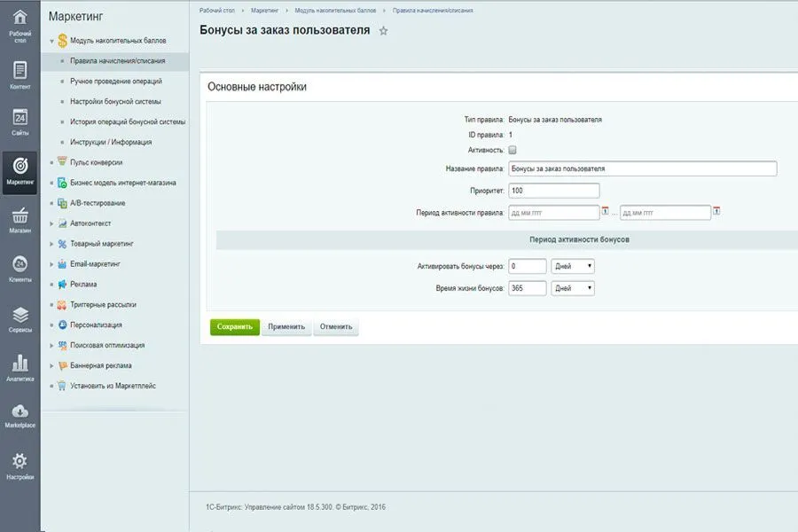Open the Магазин basket icon
The image size is (798, 532).
click(20, 216)
